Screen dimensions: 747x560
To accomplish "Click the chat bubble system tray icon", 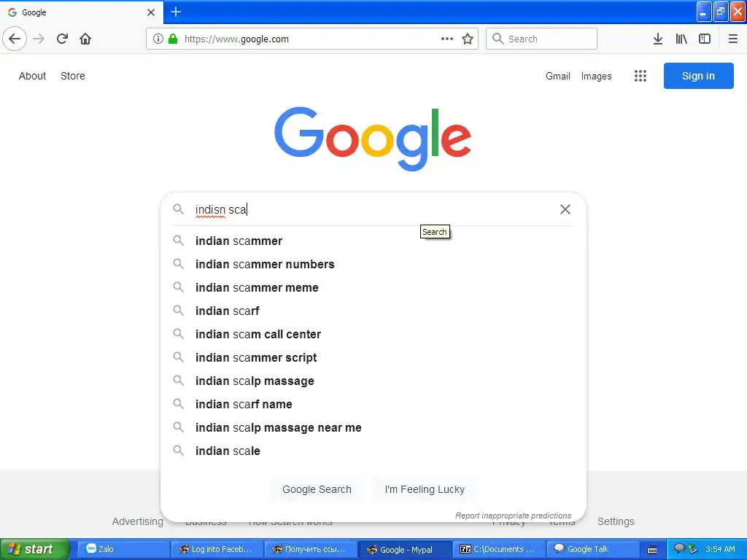I will coord(679,548).
